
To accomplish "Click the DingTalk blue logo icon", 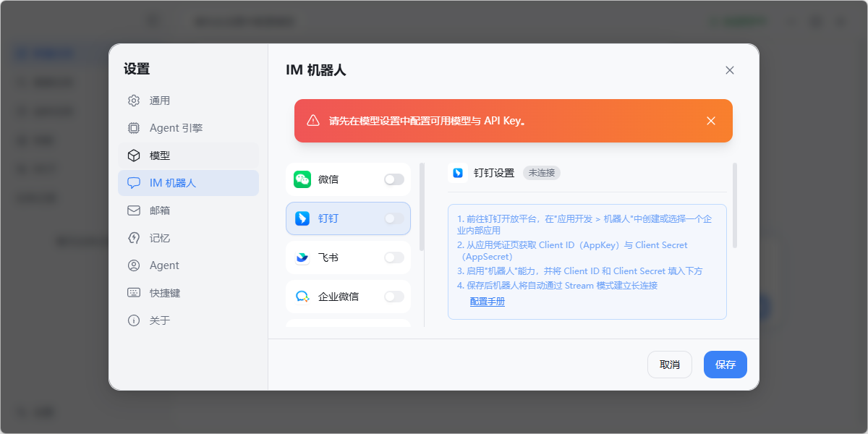I will (x=302, y=218).
